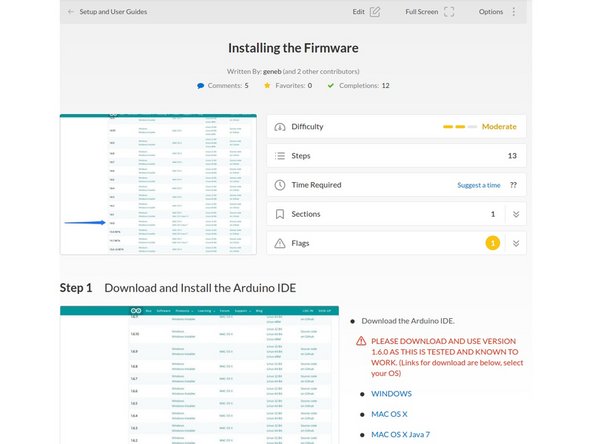
Task: Click the yellow Flags count badge
Action: 493,243
